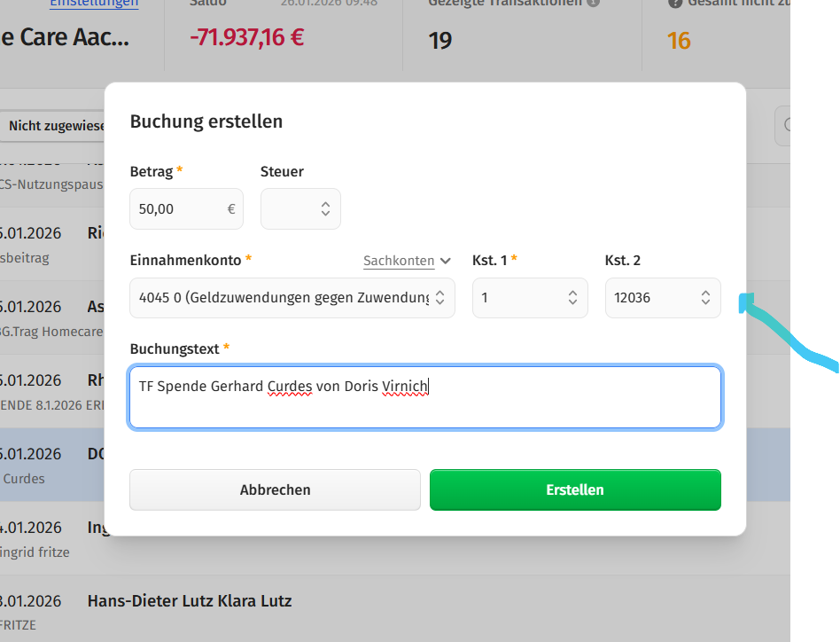Click into the Buchungstext text area
840x642 pixels.
424,397
